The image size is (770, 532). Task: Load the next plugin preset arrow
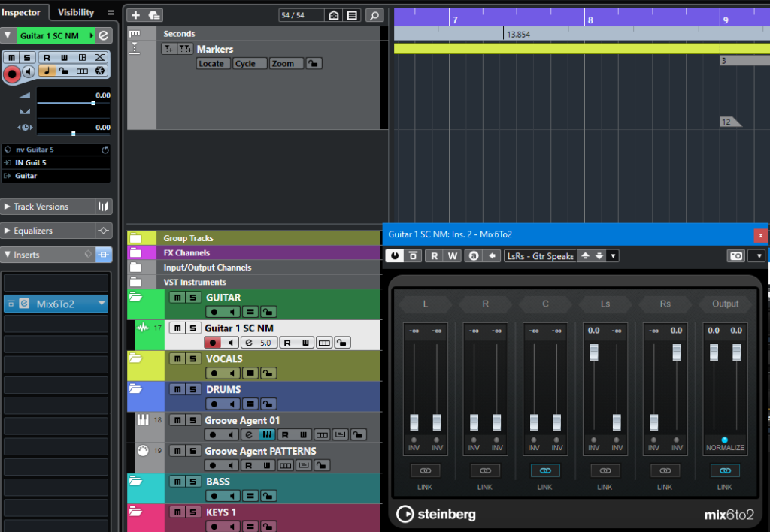(x=599, y=255)
